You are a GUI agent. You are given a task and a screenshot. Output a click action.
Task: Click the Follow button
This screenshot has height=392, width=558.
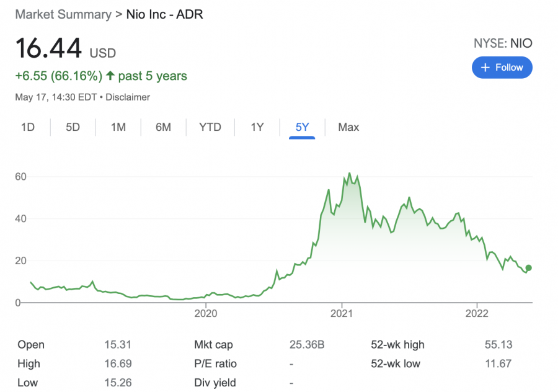pos(502,67)
